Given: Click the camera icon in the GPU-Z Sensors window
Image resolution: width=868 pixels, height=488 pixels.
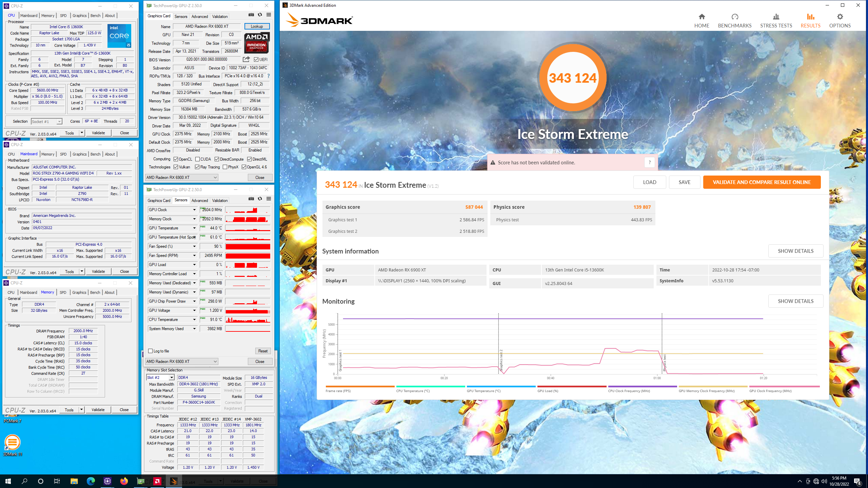Looking at the screenshot, I should (x=251, y=199).
